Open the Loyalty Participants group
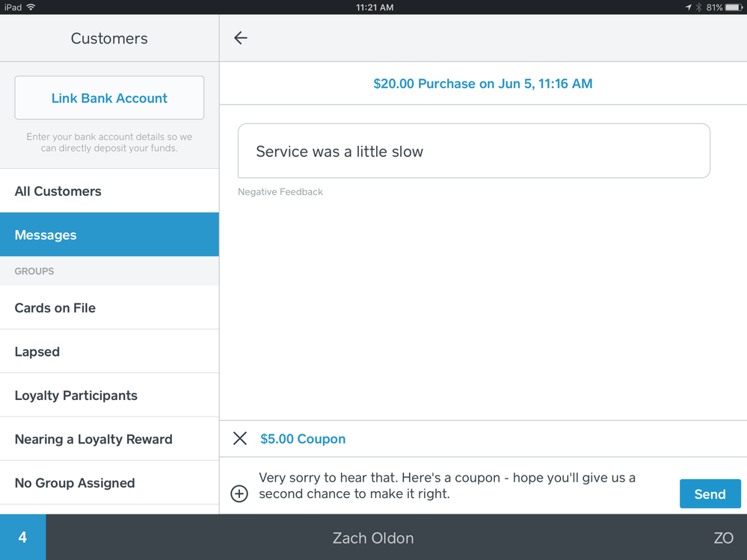 tap(109, 396)
